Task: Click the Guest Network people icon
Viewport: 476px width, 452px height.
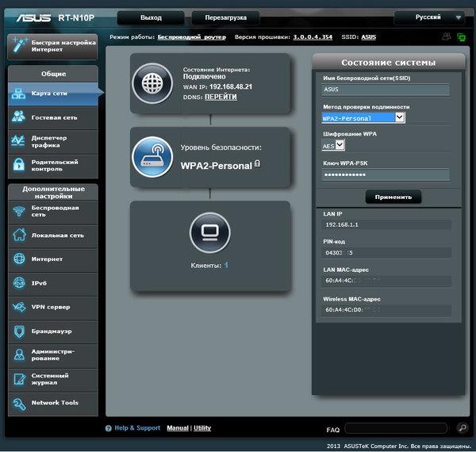Action: [x=18, y=117]
